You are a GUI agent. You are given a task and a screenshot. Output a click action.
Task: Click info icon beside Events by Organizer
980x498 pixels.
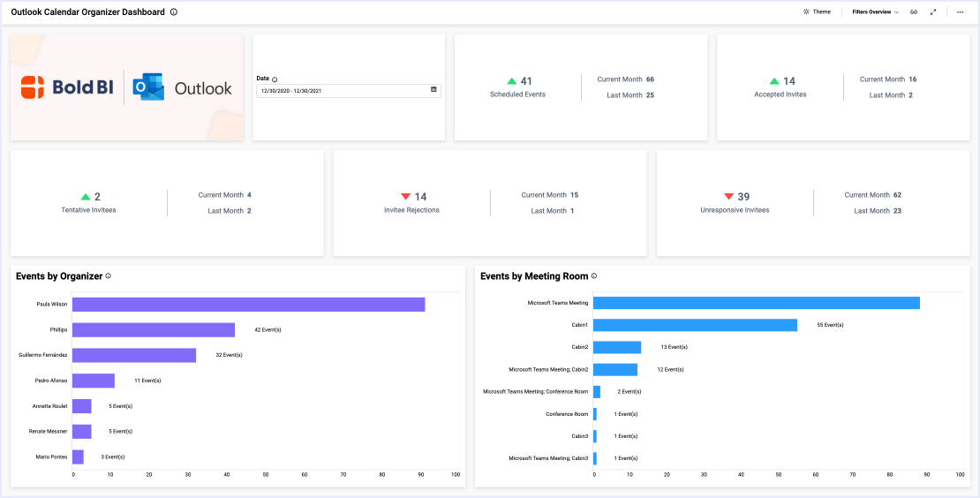(x=109, y=276)
